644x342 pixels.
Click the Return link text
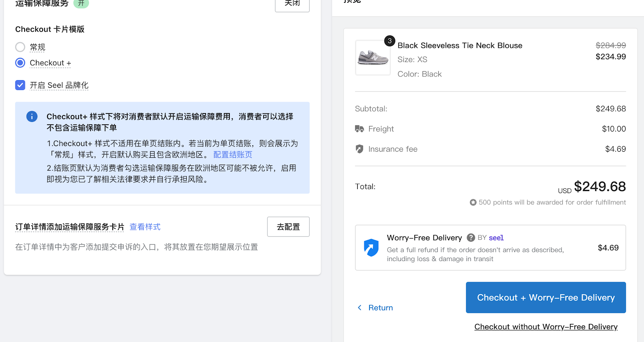tap(380, 308)
